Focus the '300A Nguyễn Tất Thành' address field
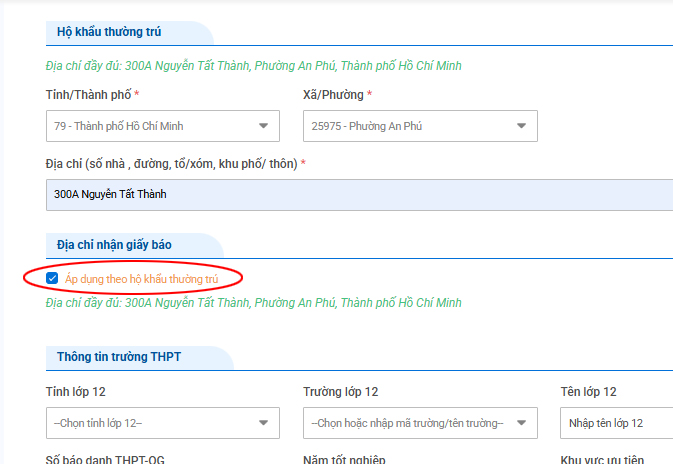The image size is (673, 464). (x=350, y=196)
